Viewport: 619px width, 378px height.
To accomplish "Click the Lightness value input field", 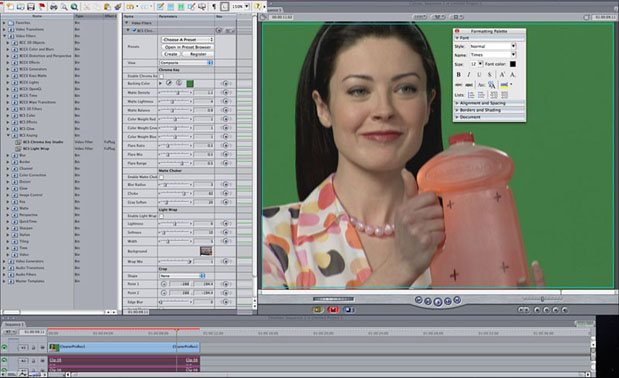I will [204, 224].
